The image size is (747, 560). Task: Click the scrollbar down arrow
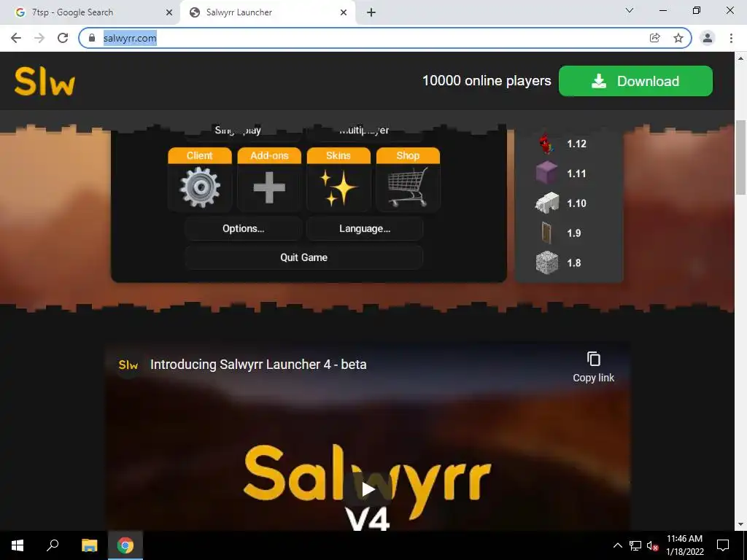740,524
